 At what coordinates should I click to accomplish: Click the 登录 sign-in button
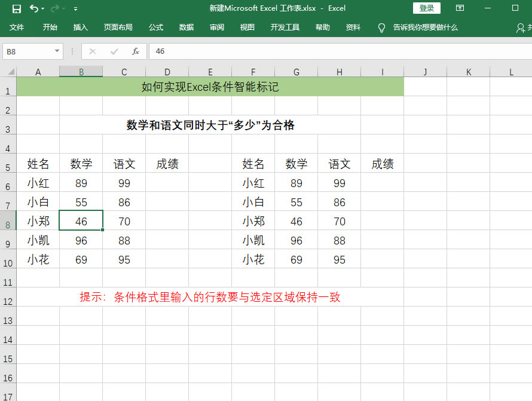tap(426, 8)
